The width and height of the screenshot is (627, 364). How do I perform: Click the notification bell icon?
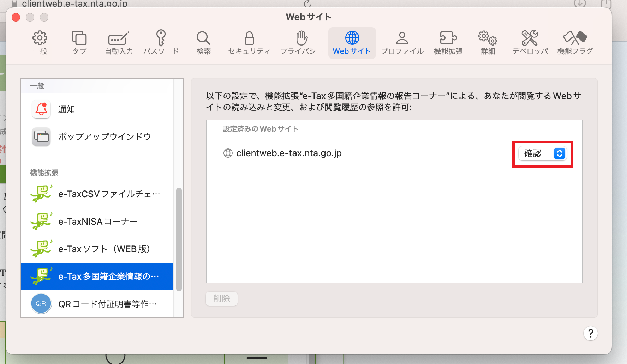tap(41, 109)
